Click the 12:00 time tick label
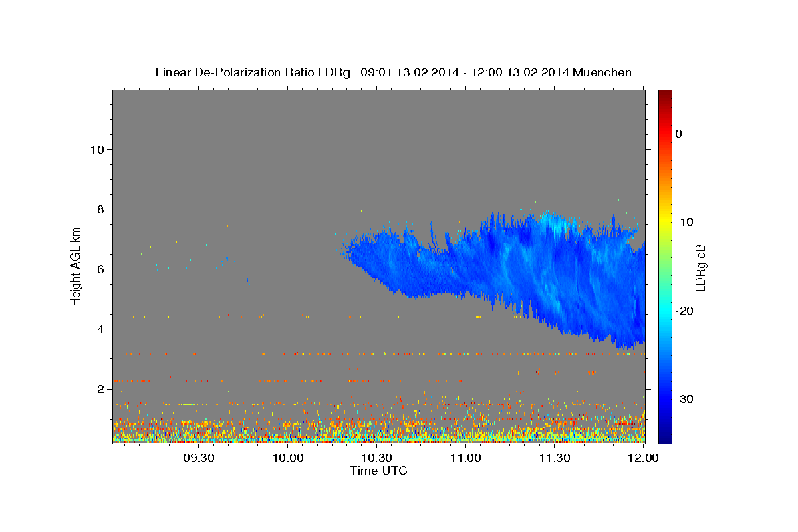Screen dimensions: 798x532 point(643,458)
